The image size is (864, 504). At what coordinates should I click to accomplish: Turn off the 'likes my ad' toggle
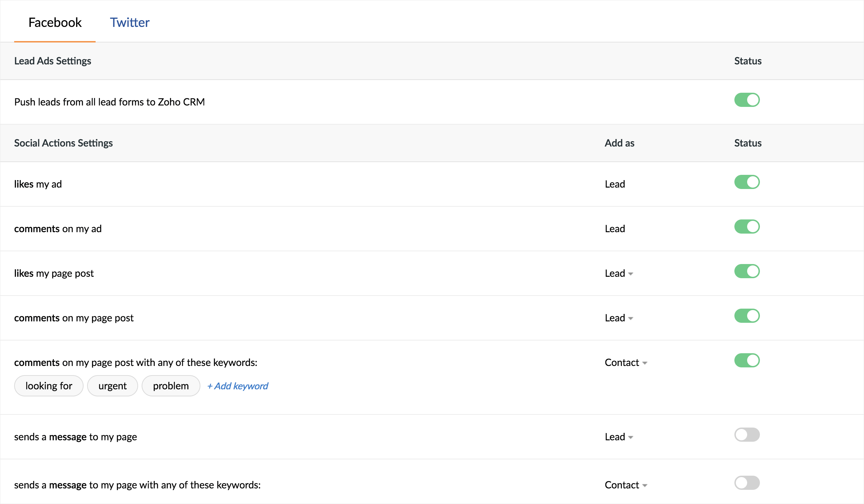[747, 182]
